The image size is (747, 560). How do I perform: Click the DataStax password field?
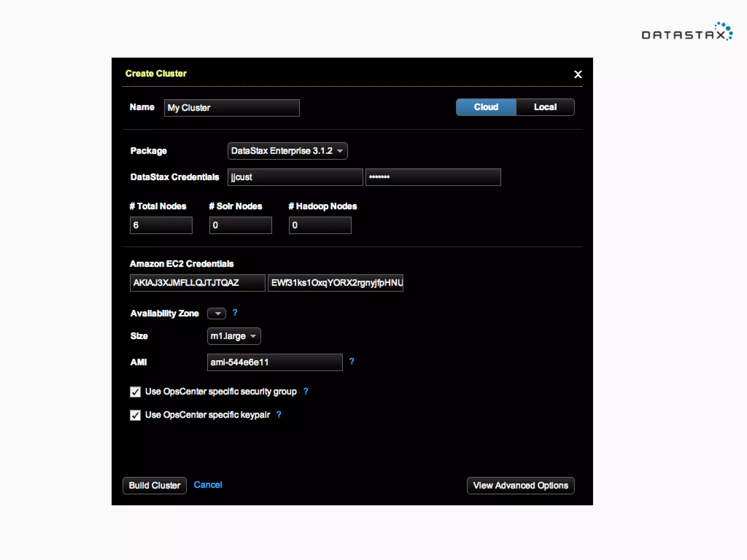click(433, 177)
